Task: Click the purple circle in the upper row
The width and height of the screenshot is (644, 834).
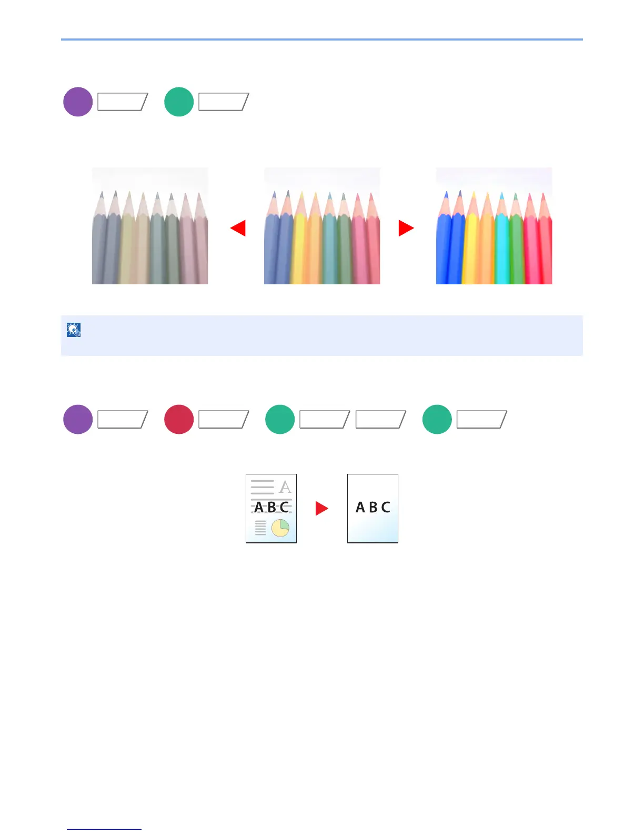Action: click(78, 102)
